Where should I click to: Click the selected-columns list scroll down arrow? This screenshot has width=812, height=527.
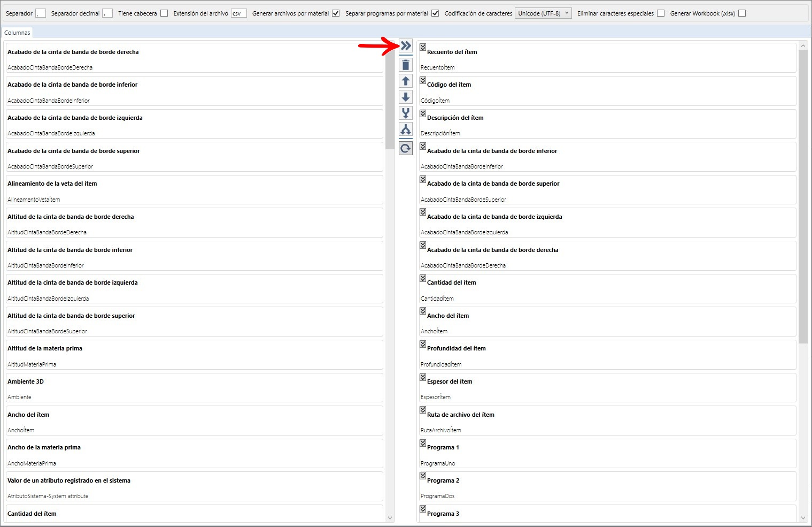coord(803,518)
